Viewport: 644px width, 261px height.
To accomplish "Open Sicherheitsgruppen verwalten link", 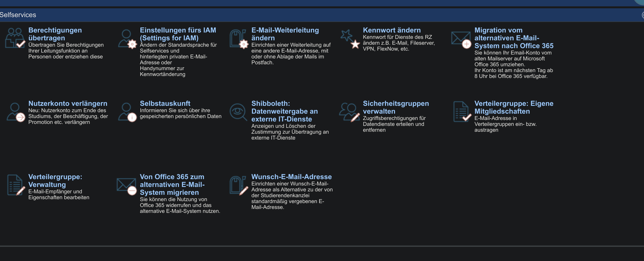I will coord(395,107).
